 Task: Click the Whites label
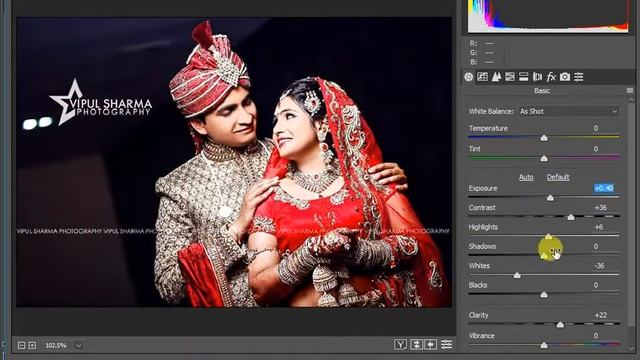(479, 266)
